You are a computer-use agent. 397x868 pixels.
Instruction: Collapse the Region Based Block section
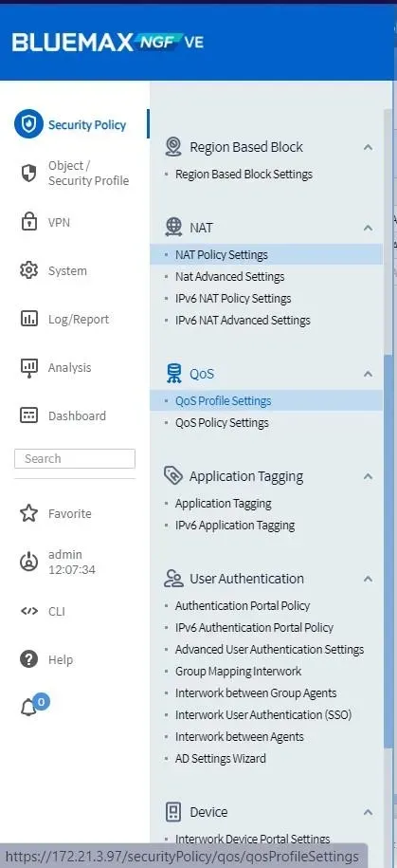pyautogui.click(x=368, y=147)
